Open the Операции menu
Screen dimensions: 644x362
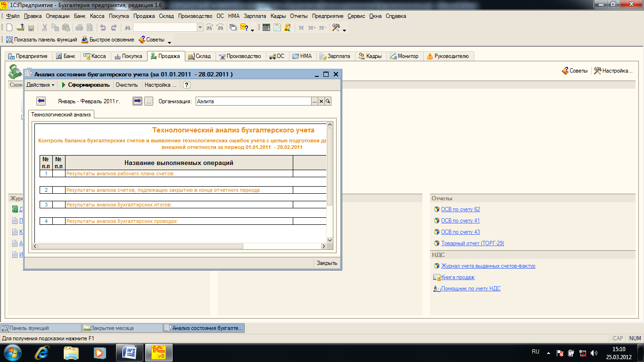(x=58, y=16)
